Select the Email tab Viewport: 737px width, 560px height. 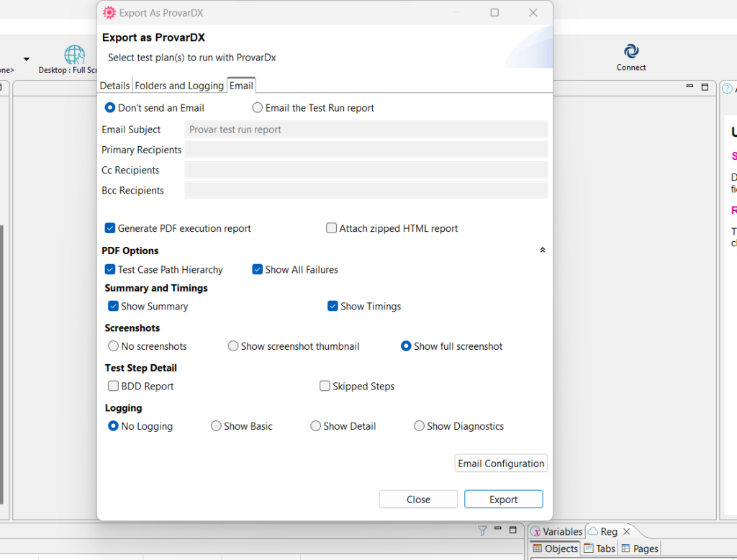pyautogui.click(x=241, y=85)
